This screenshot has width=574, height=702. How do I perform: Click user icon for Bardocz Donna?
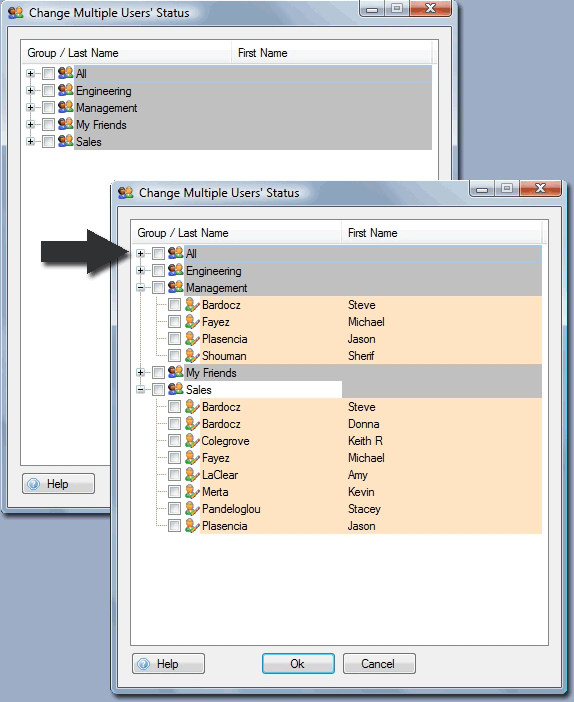(x=192, y=424)
